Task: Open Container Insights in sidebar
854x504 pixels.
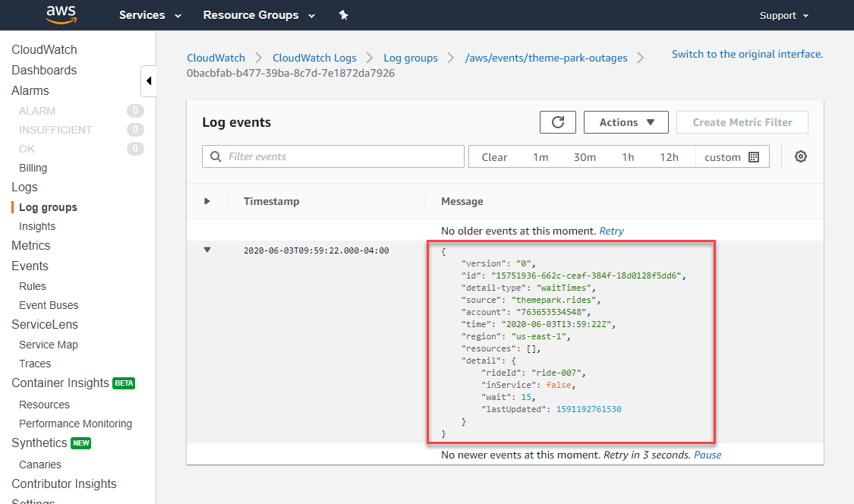Action: tap(60, 383)
